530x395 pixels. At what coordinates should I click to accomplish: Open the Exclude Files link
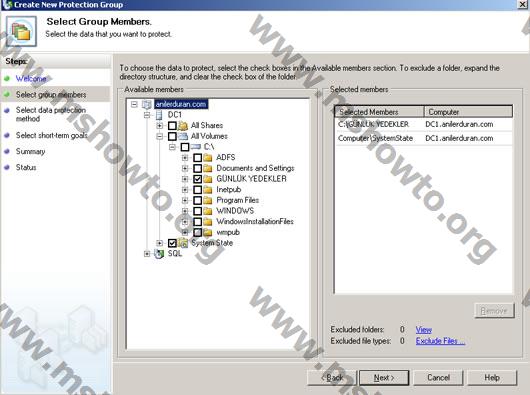pos(440,341)
